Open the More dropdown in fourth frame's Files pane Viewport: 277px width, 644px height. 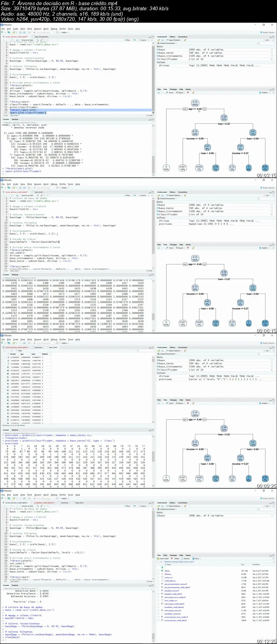click(197, 559)
